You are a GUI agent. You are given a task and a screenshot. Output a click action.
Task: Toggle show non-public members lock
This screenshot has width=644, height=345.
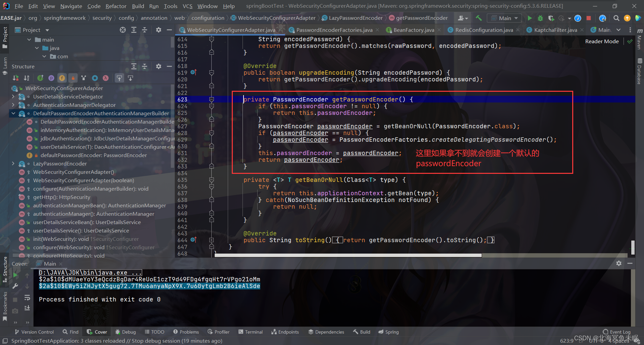tap(73, 78)
